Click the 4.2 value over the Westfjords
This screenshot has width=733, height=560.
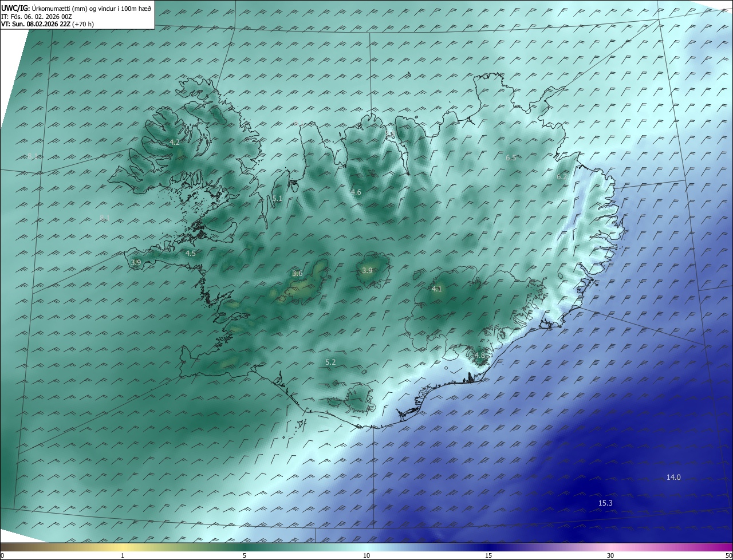[174, 142]
